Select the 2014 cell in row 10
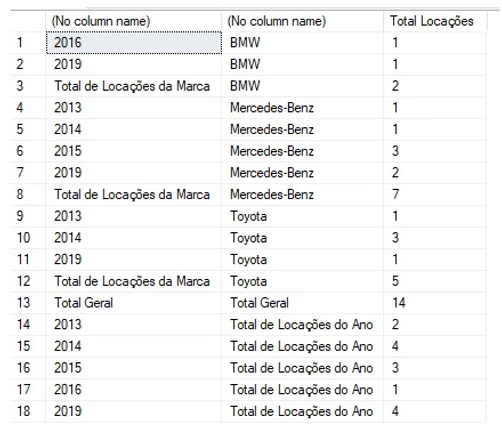This screenshot has height=436, width=502. coord(134,238)
